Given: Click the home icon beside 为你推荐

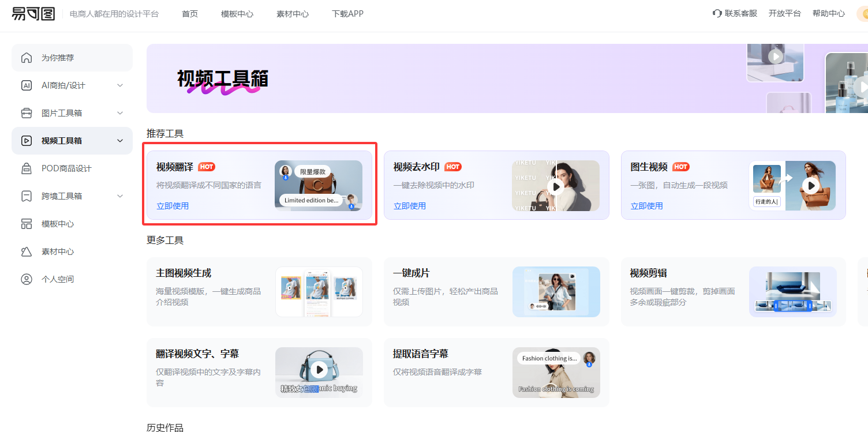Looking at the screenshot, I should [x=27, y=58].
